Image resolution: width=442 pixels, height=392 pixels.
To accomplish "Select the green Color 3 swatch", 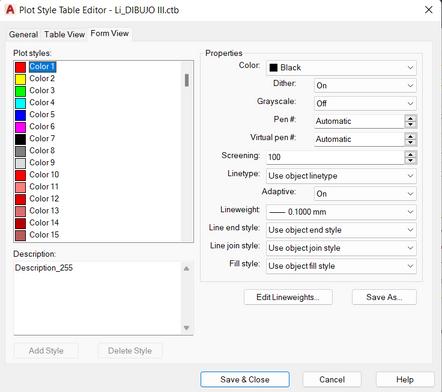I will pos(20,91).
